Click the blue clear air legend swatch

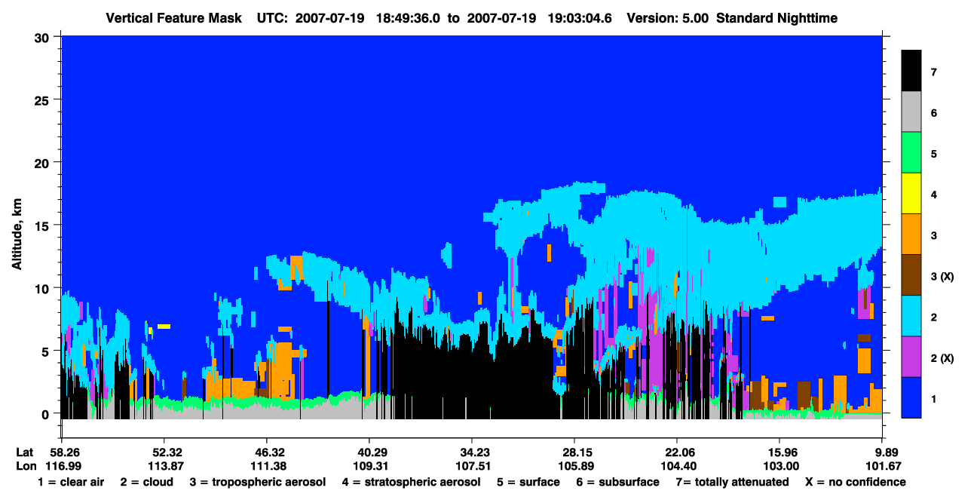pyautogui.click(x=911, y=397)
